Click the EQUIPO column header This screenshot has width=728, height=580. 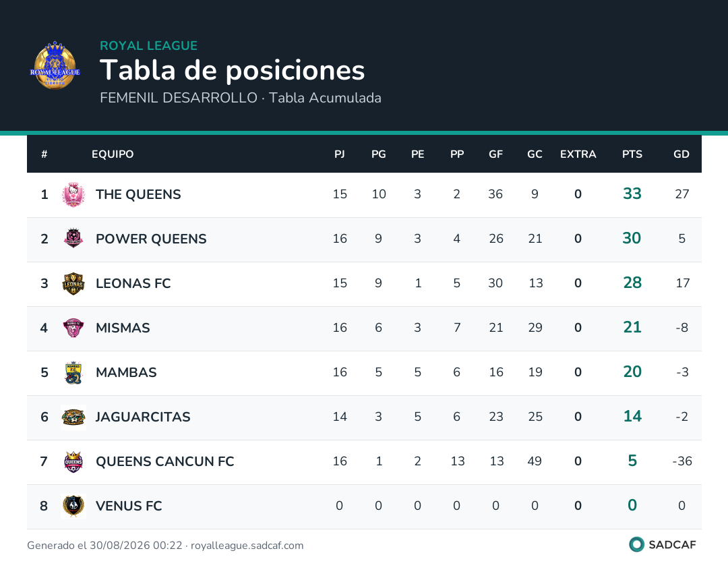(113, 154)
